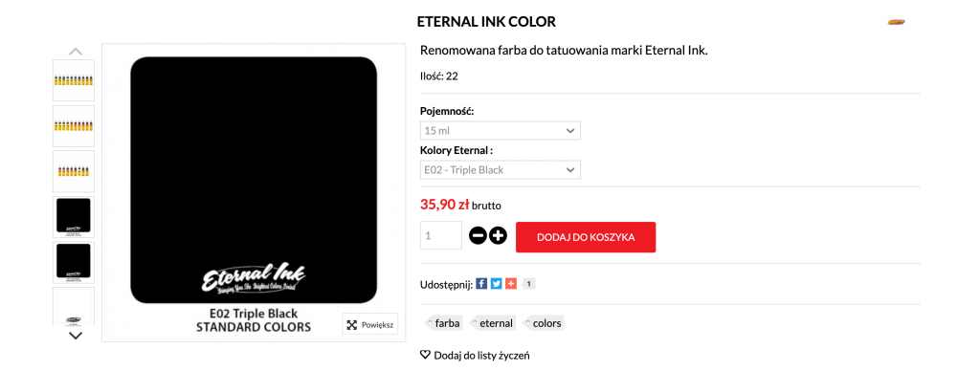This screenshot has height=371, width=980.
Task: Add product with Dodaj do koszyka
Action: (x=586, y=237)
